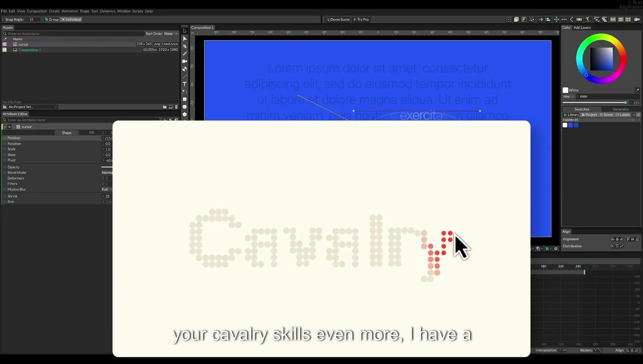Toggle the green checkerboard transparency icon

[x=547, y=249]
